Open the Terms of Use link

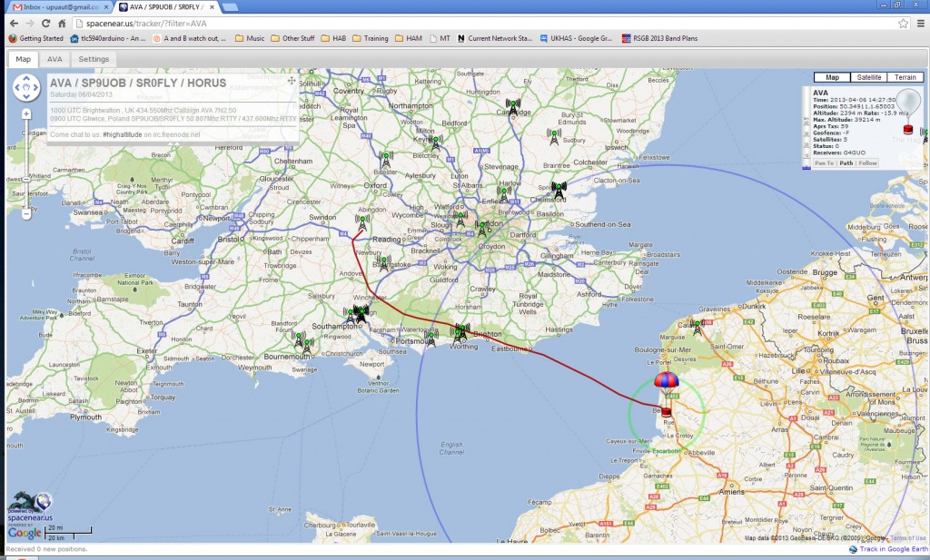coord(906,538)
